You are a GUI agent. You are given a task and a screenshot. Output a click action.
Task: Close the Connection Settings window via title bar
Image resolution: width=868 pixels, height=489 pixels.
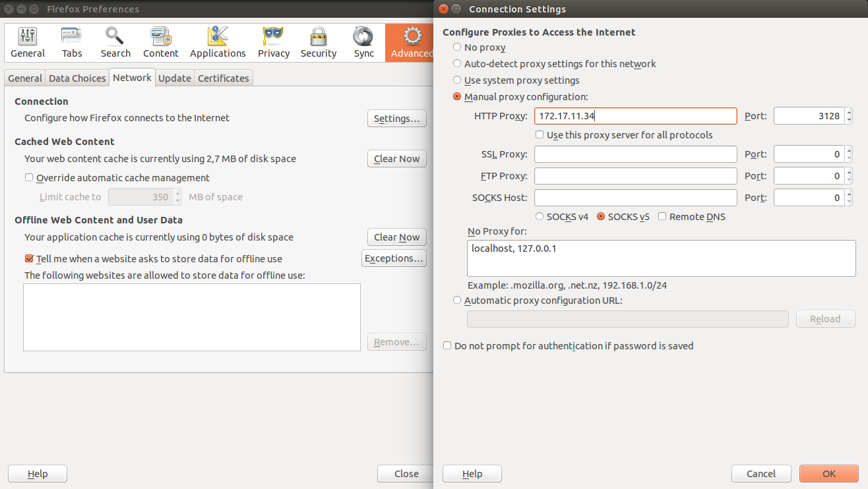[x=443, y=9]
